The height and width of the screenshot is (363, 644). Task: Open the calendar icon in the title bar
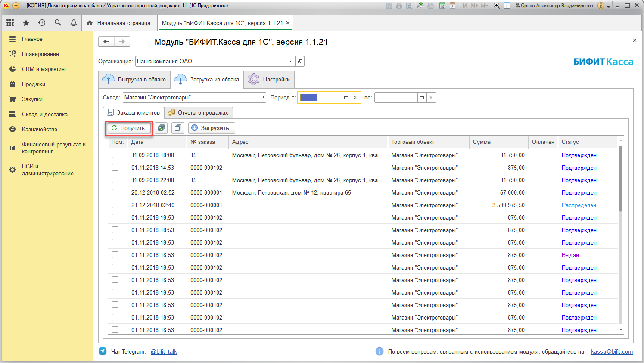(452, 6)
